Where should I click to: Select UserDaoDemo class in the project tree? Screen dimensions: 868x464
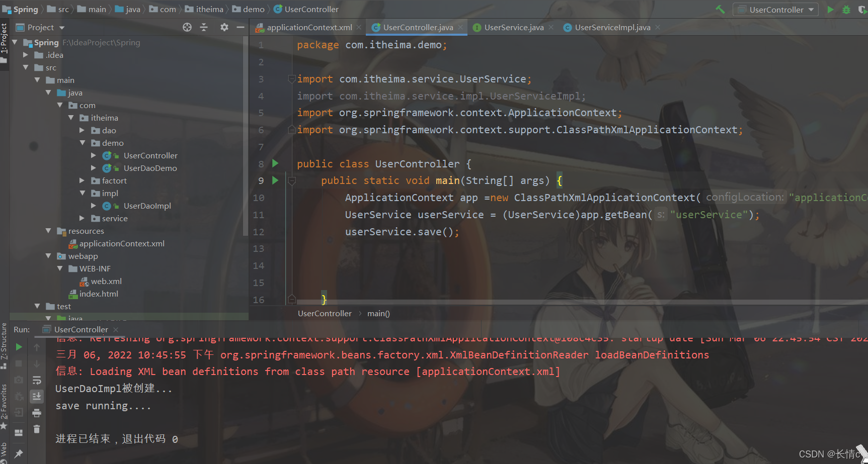150,168
